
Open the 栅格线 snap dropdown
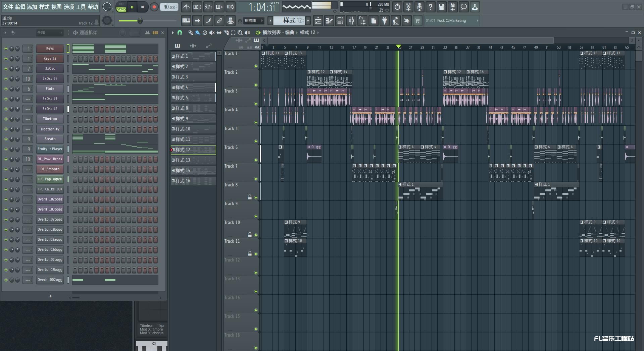[x=253, y=20]
